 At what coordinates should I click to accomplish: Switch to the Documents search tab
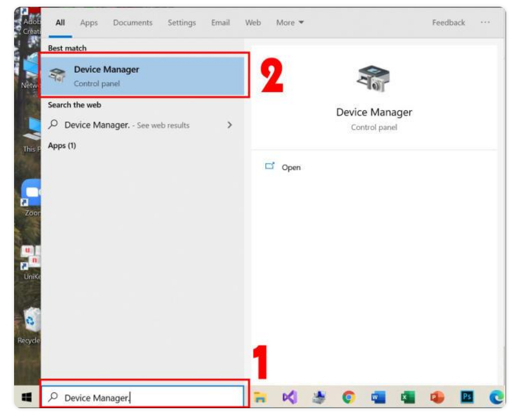tap(133, 23)
